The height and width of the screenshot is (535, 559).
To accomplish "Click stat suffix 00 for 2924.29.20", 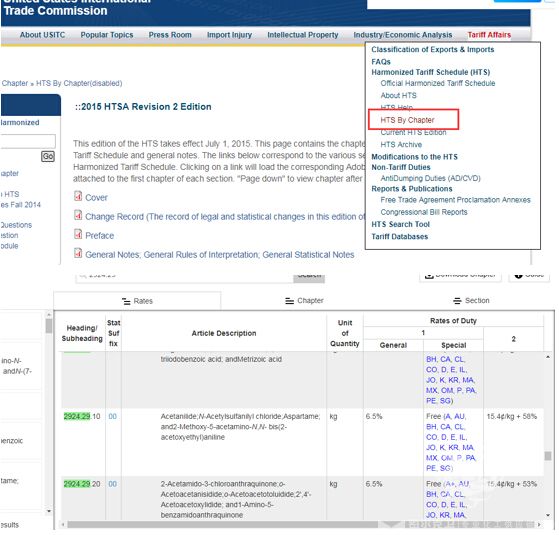I will coord(112,484).
